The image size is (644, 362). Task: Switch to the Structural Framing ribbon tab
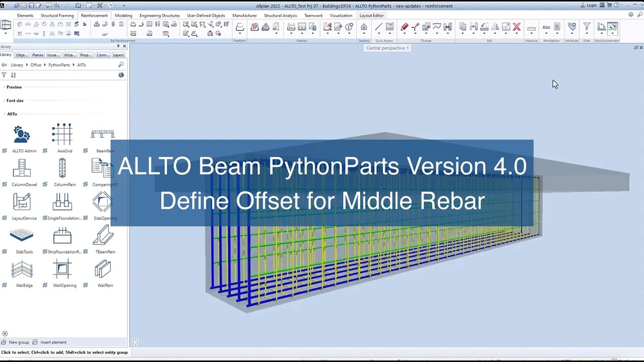click(57, 16)
